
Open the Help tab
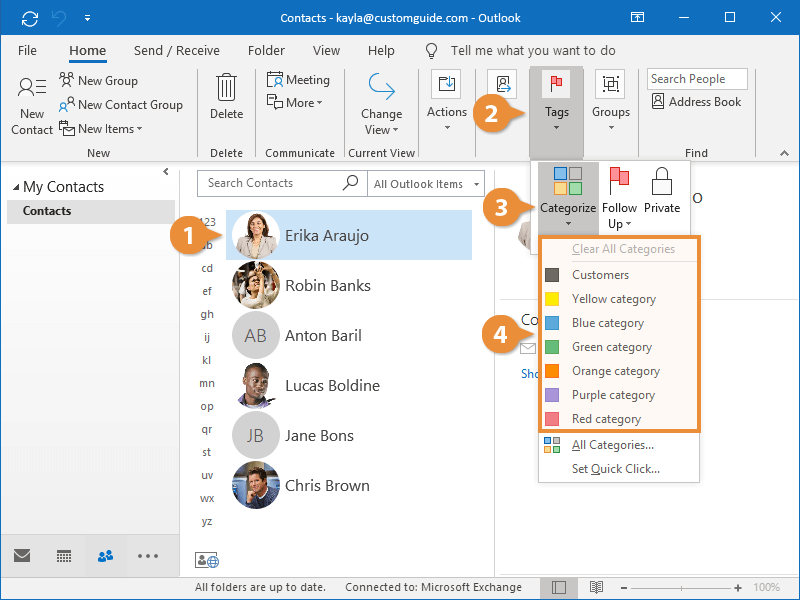381,51
